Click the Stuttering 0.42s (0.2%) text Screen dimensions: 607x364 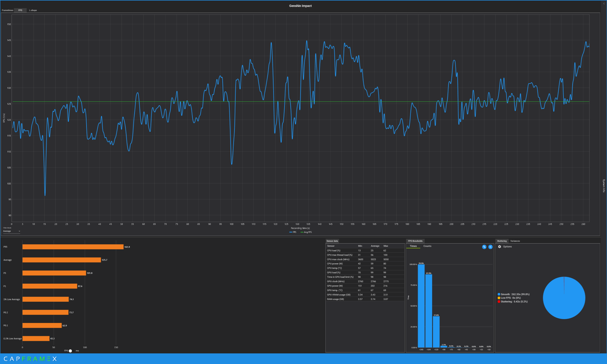pos(514,301)
